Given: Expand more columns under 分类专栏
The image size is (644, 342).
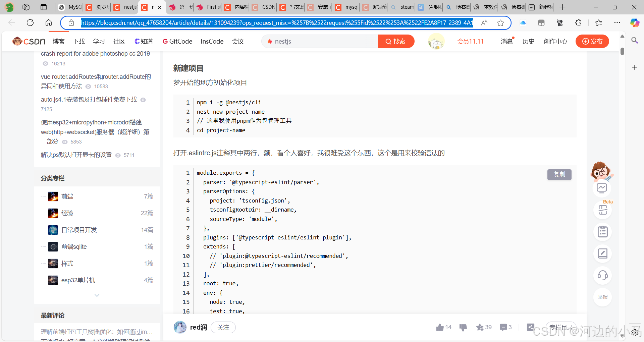Looking at the screenshot, I should click(97, 295).
